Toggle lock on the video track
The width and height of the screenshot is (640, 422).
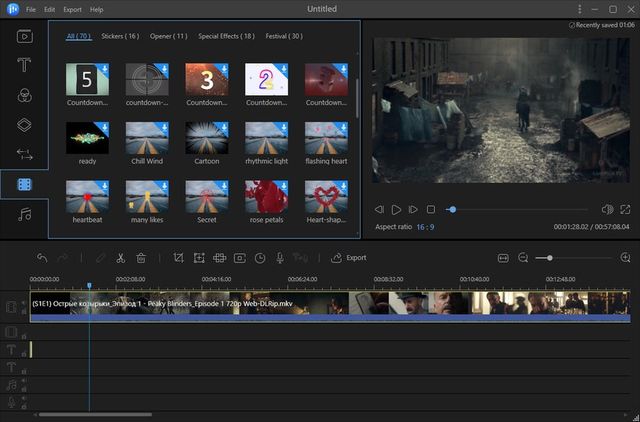[24, 313]
